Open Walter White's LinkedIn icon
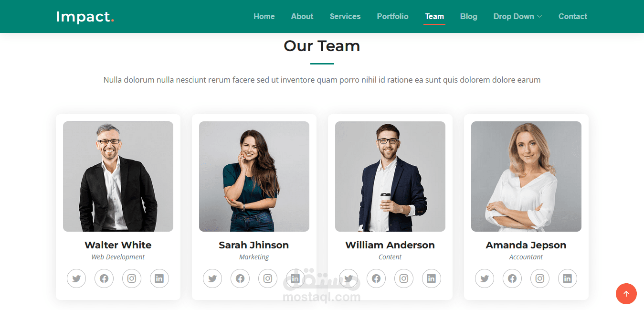 tap(159, 278)
